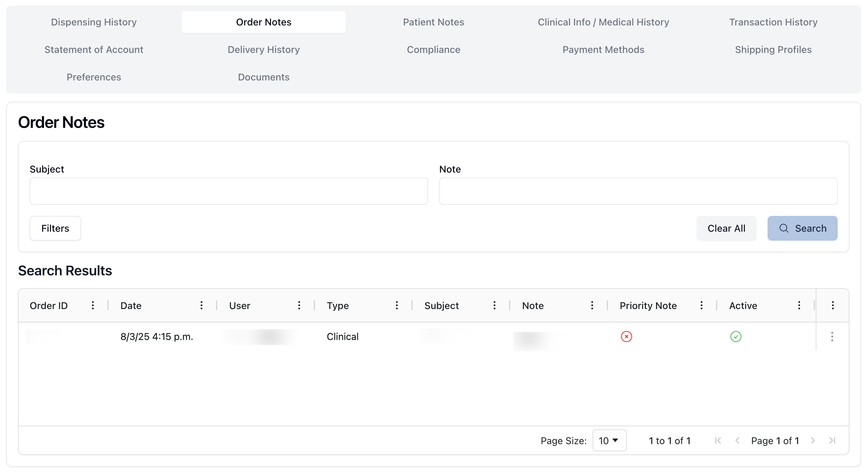
Task: Click the previous page arrow
Action: coord(737,440)
